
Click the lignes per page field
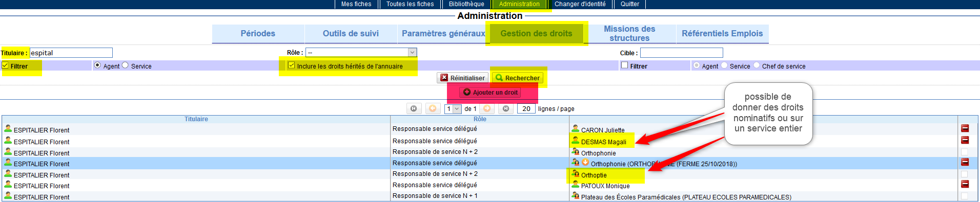(526, 108)
